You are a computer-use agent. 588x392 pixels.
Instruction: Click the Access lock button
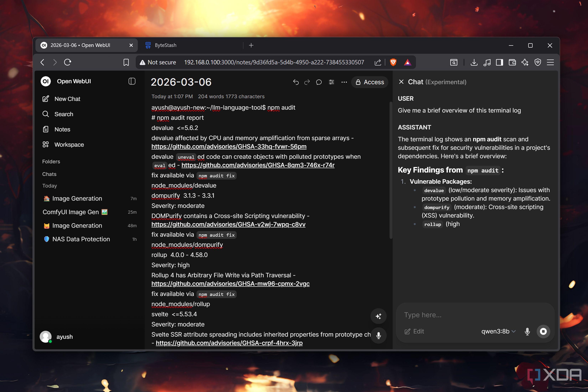pos(370,82)
